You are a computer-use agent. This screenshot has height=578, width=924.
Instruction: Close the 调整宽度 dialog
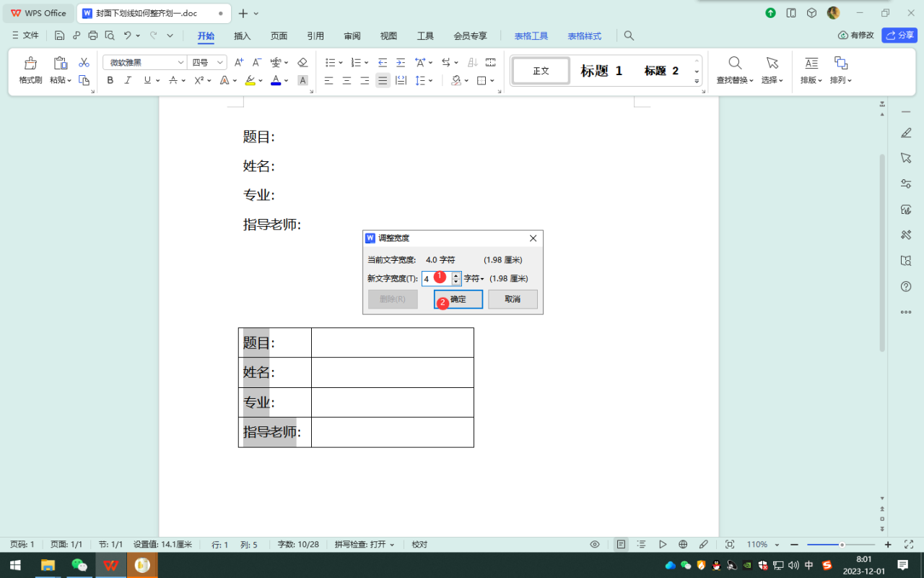pyautogui.click(x=533, y=238)
